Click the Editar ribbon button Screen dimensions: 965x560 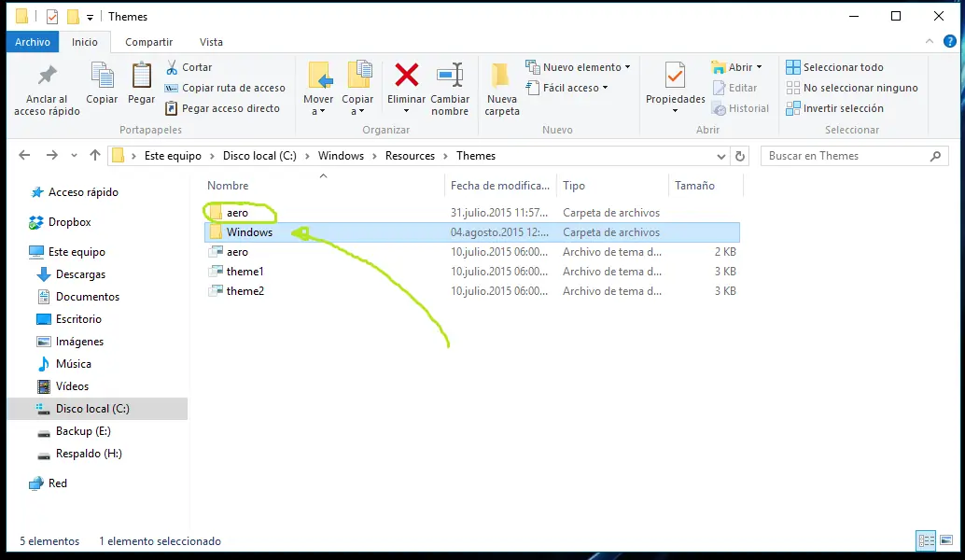pyautogui.click(x=734, y=88)
